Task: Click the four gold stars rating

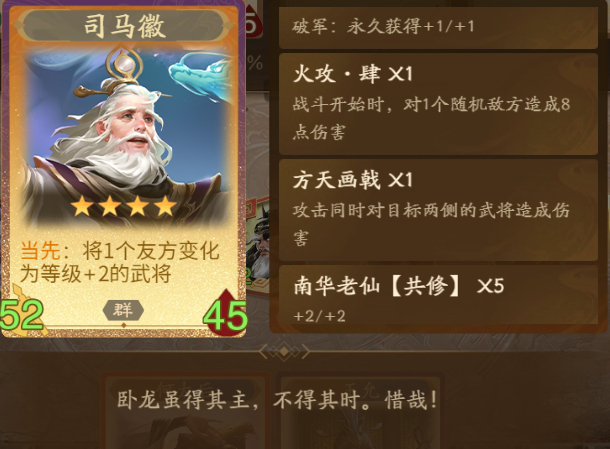Action: (x=124, y=206)
